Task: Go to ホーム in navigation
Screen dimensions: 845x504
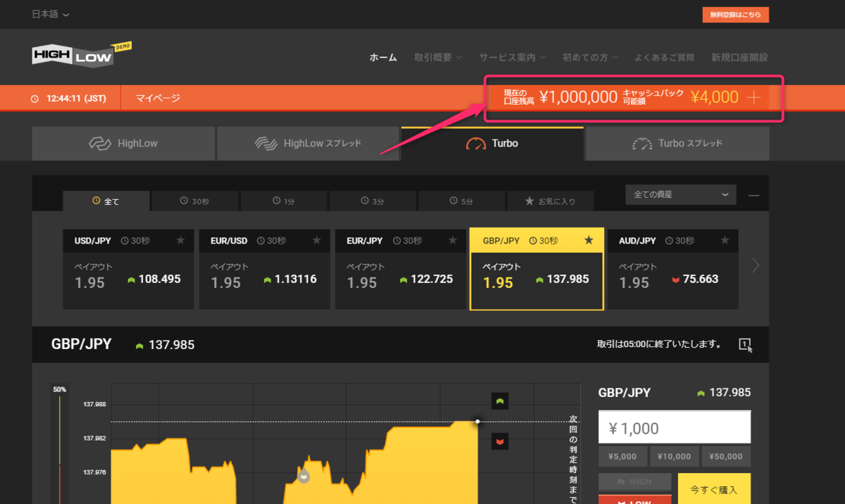Action: click(383, 57)
